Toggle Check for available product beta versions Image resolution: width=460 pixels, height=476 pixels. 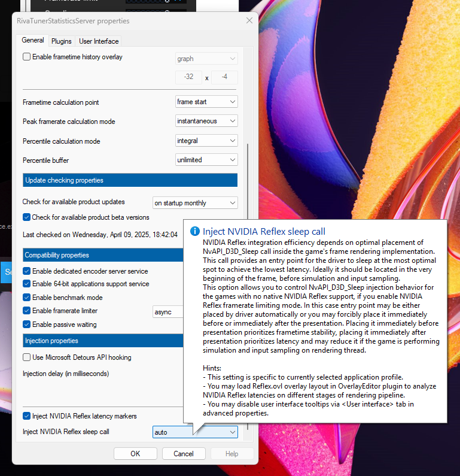coord(27,217)
